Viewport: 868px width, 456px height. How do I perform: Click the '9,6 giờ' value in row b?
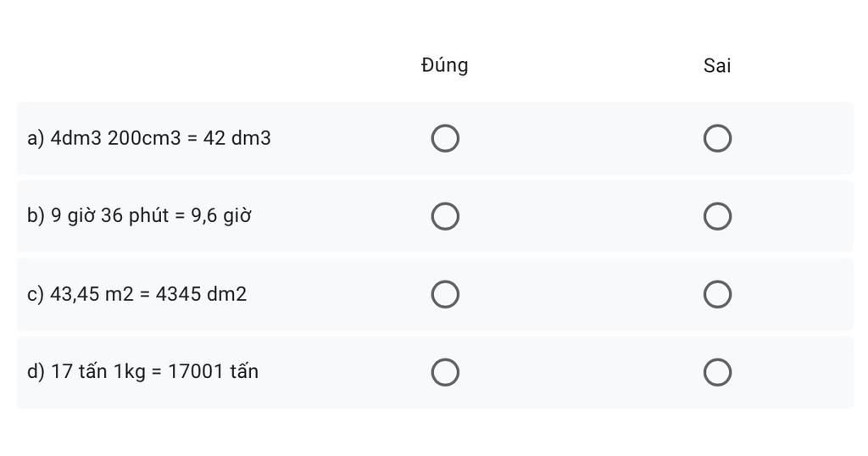pyautogui.click(x=221, y=215)
